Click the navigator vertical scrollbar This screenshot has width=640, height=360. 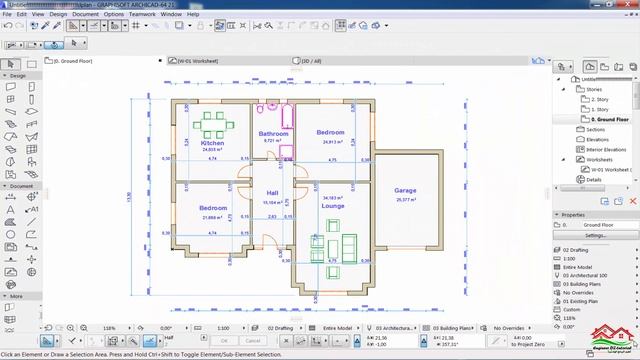[637, 95]
